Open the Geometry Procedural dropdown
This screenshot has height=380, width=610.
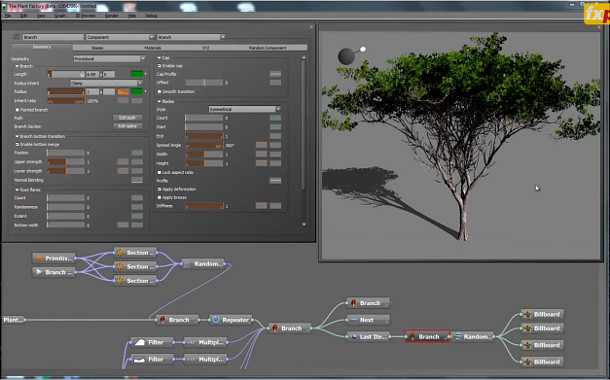tap(109, 59)
